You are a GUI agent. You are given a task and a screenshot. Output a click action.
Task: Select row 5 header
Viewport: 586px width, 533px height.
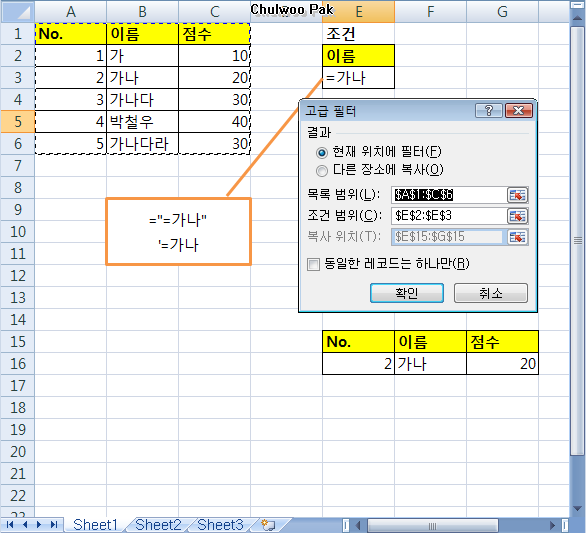18,121
